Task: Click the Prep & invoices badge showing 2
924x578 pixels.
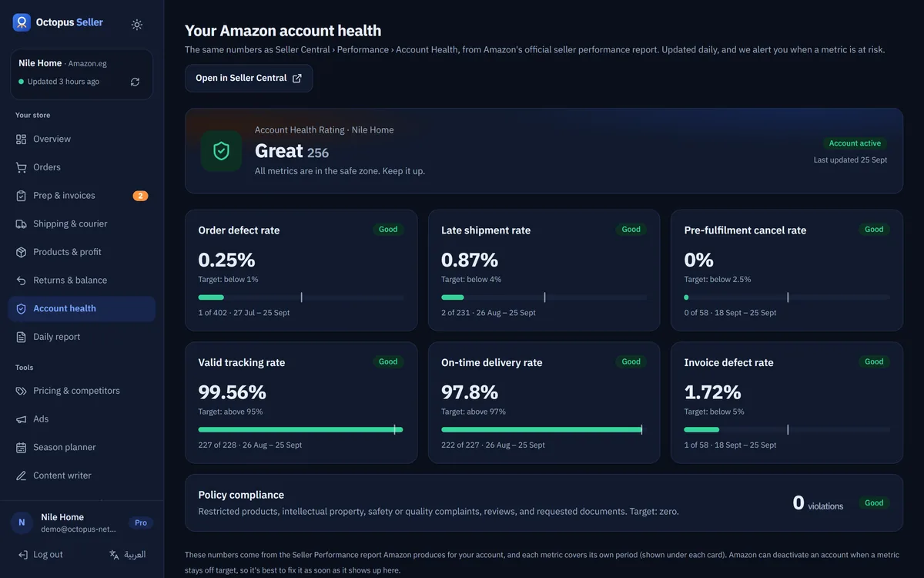Action: click(140, 196)
